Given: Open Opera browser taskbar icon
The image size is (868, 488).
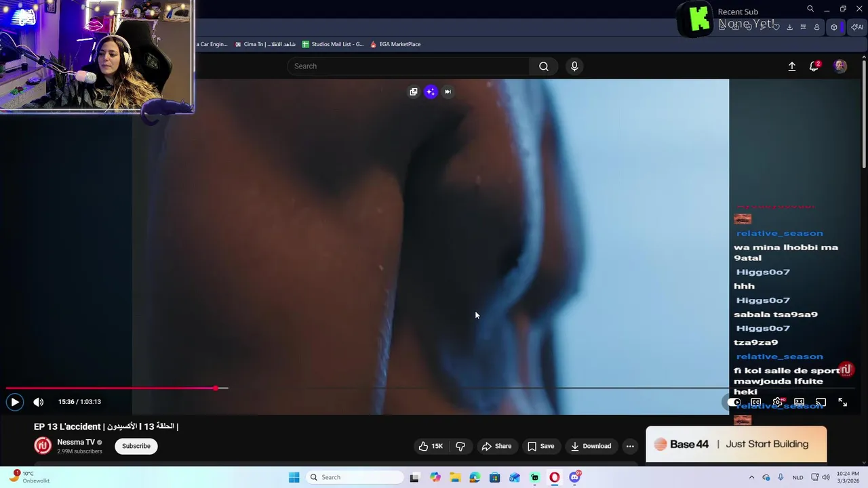Looking at the screenshot, I should click(x=555, y=477).
